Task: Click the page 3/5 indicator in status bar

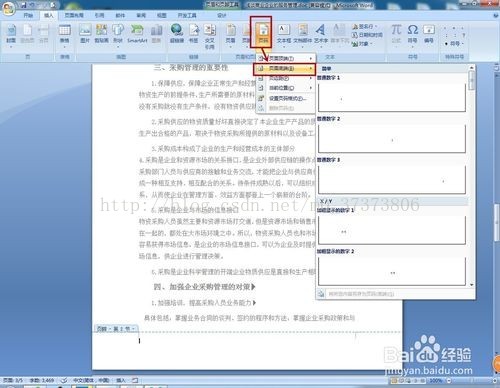Action: (13, 380)
